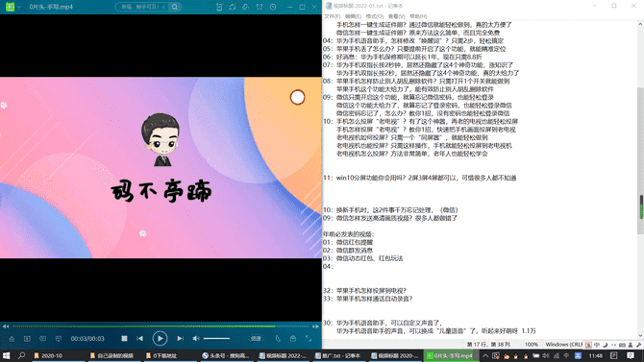Mute the player's speaker icon
644x362 pixels.
coord(196,338)
